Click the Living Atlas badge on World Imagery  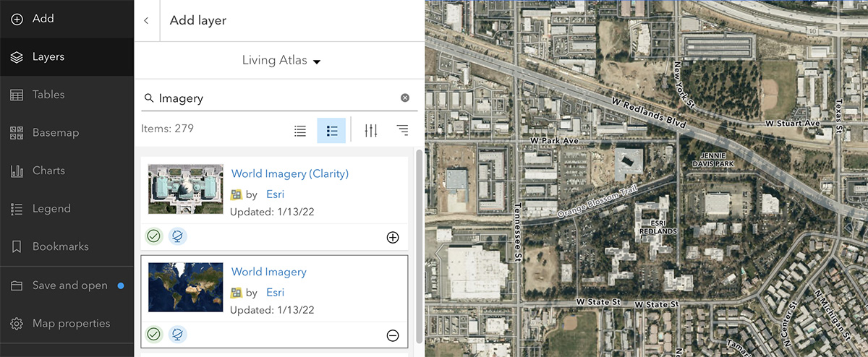click(x=177, y=334)
